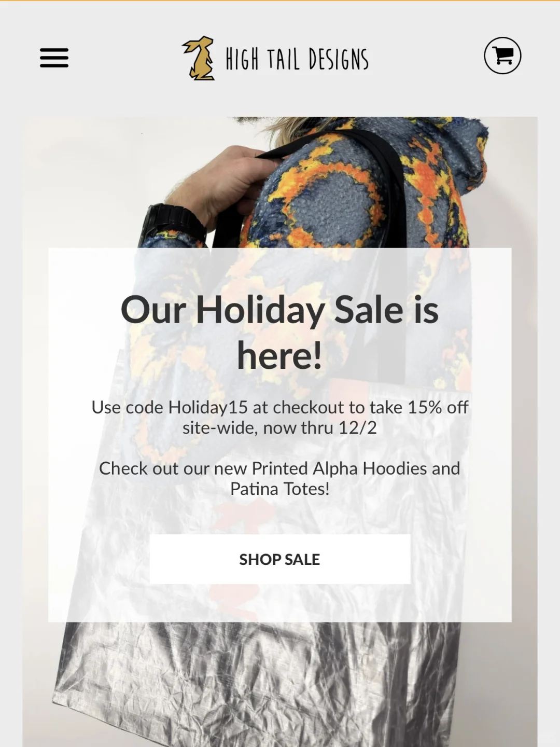
Task: Click the High Tail Designs wordmark
Action: [x=297, y=59]
